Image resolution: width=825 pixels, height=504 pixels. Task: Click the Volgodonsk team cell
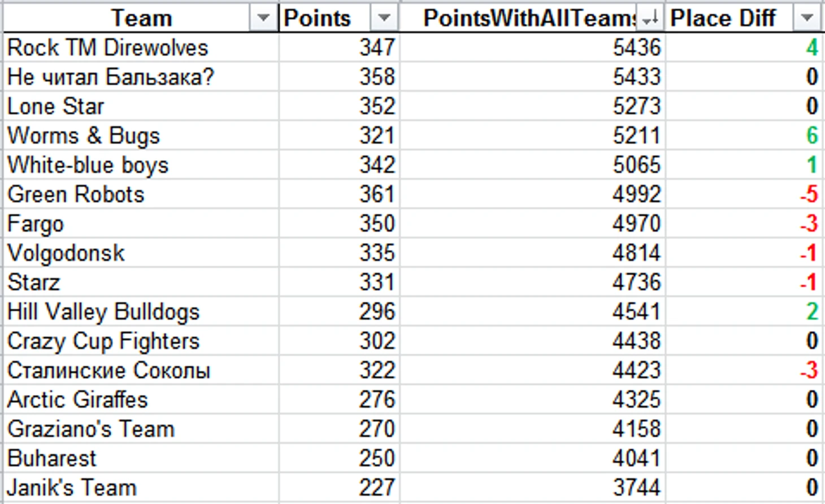[x=141, y=253]
